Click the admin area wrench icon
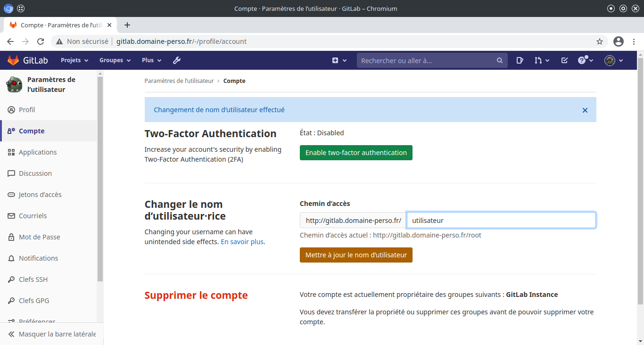Screen dimensions: 644x345 click(x=177, y=60)
